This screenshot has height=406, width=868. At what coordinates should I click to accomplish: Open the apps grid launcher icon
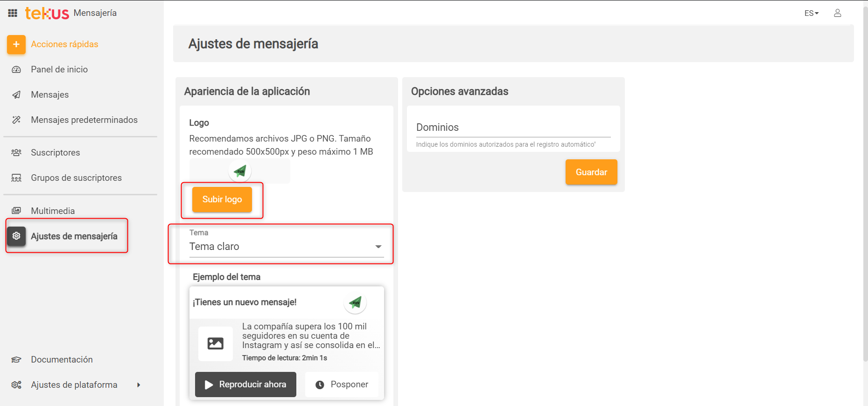click(x=13, y=13)
